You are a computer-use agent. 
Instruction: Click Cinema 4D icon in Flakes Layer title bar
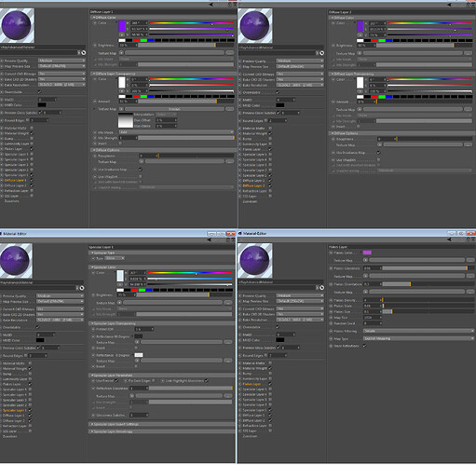click(240, 233)
